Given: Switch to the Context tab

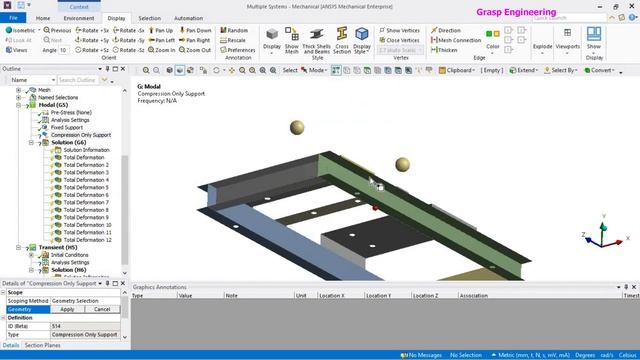Looking at the screenshot, I should point(79,7).
